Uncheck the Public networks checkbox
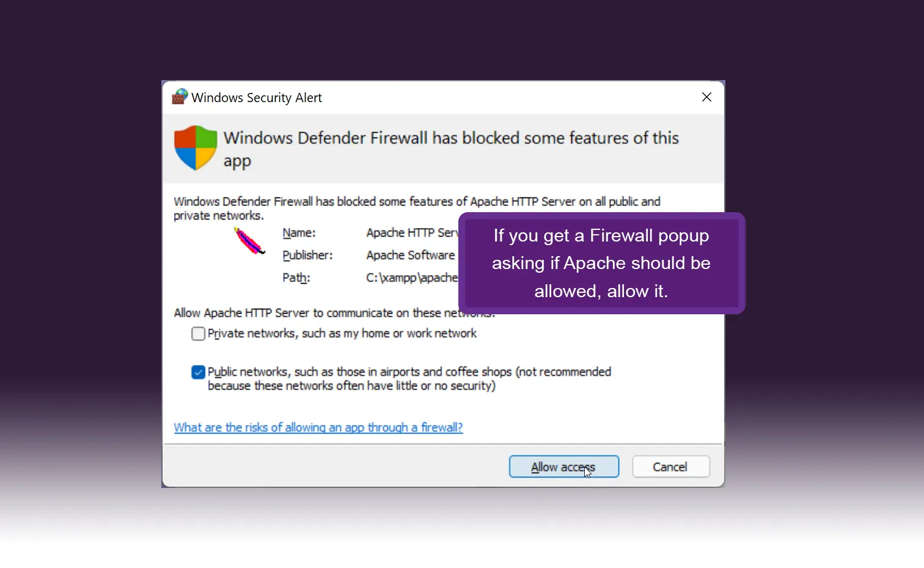Image resolution: width=924 pixels, height=568 pixels. [x=198, y=372]
